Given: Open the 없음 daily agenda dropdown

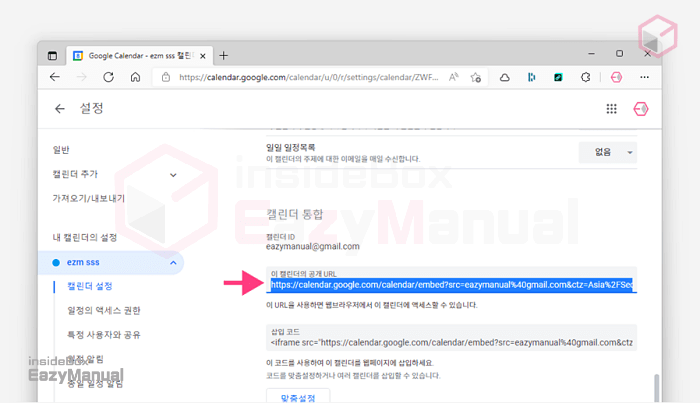Looking at the screenshot, I should (x=608, y=152).
